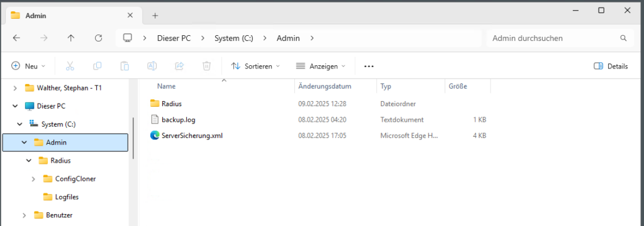Sort by the Größe column header
The height and width of the screenshot is (226, 644).
[x=458, y=87]
